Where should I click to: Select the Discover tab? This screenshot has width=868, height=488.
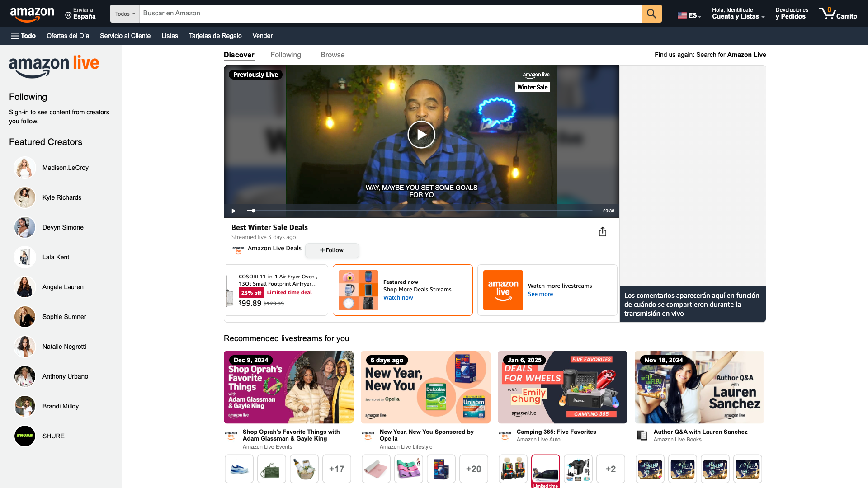tap(238, 54)
